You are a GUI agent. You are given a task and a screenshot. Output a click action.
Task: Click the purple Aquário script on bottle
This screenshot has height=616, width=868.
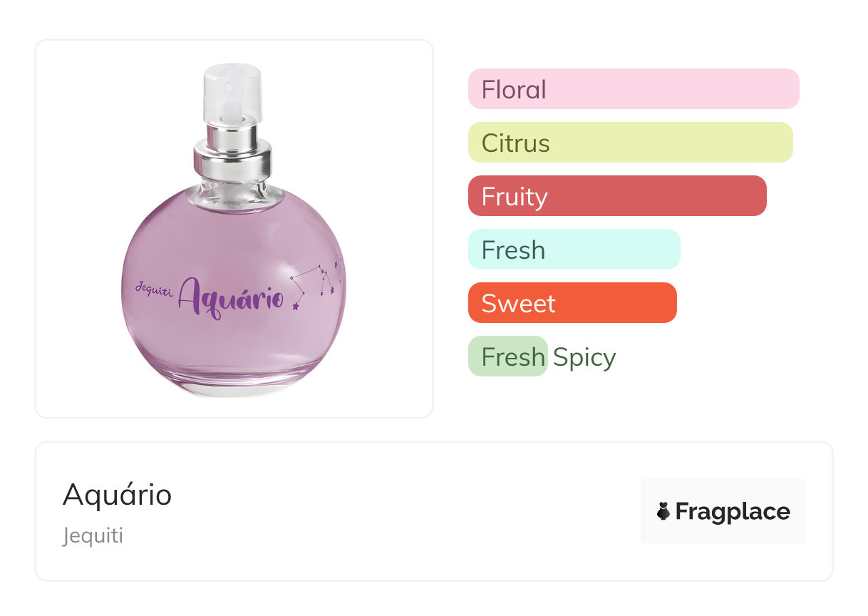[230, 297]
